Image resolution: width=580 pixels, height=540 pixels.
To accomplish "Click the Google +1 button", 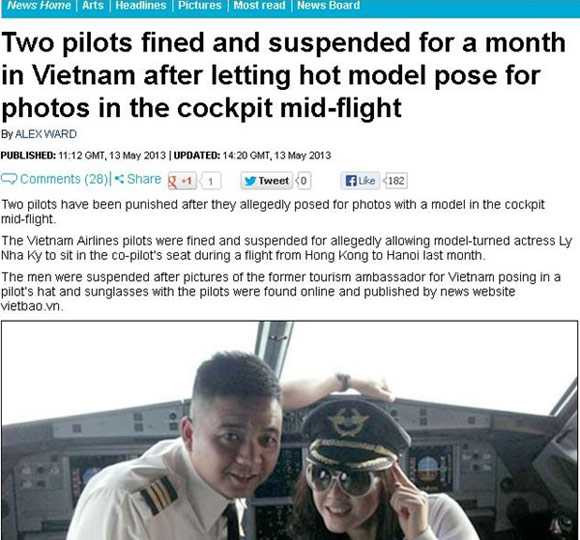I will 182,181.
